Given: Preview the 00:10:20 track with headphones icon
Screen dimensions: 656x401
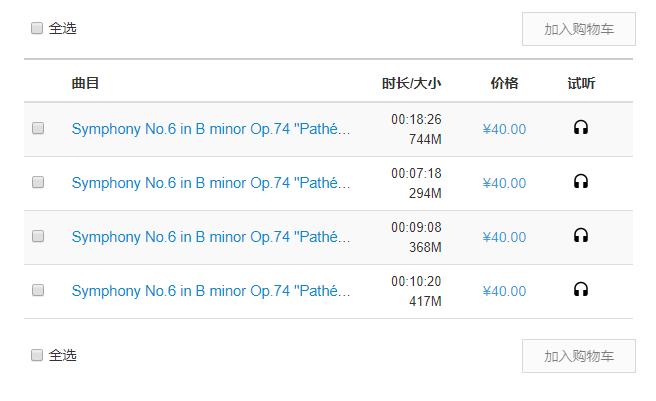Looking at the screenshot, I should tap(581, 290).
